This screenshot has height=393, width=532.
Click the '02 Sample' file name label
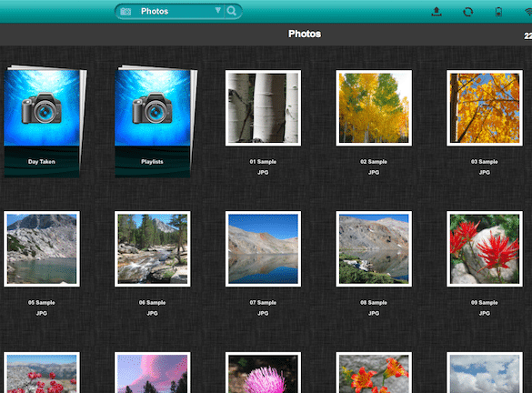[374, 162]
